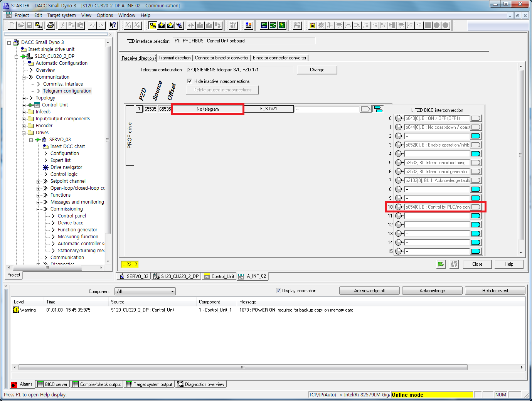Expand the Encoder folder
Viewport: 532px width, 401px height.
click(x=24, y=126)
